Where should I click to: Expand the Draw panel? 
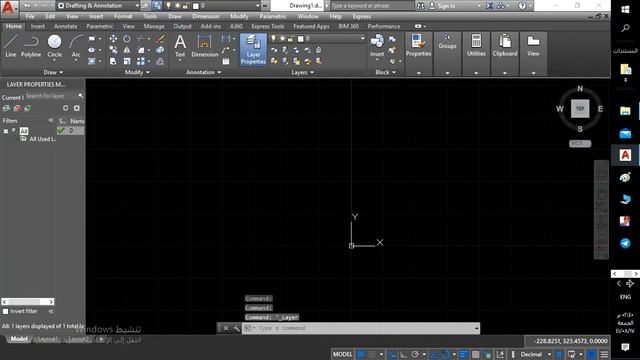point(53,72)
